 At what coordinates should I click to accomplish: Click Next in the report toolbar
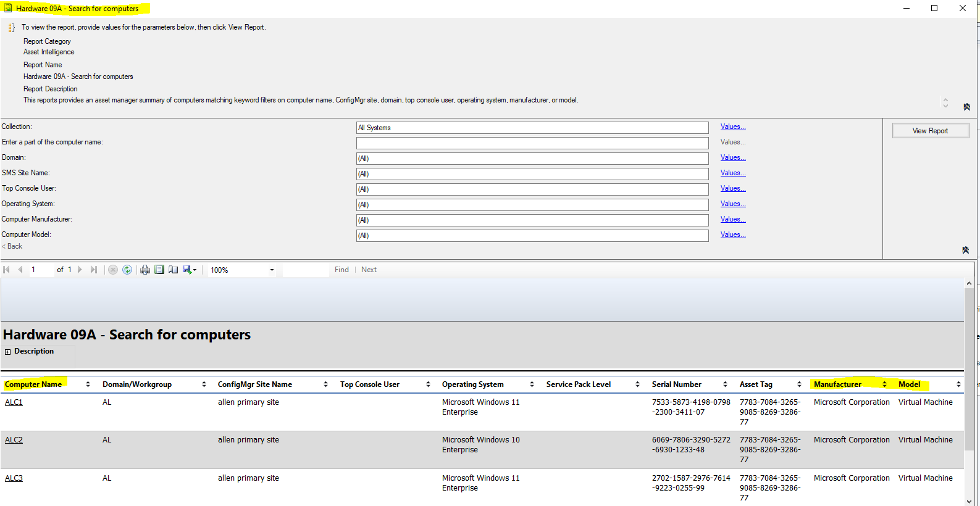click(369, 270)
